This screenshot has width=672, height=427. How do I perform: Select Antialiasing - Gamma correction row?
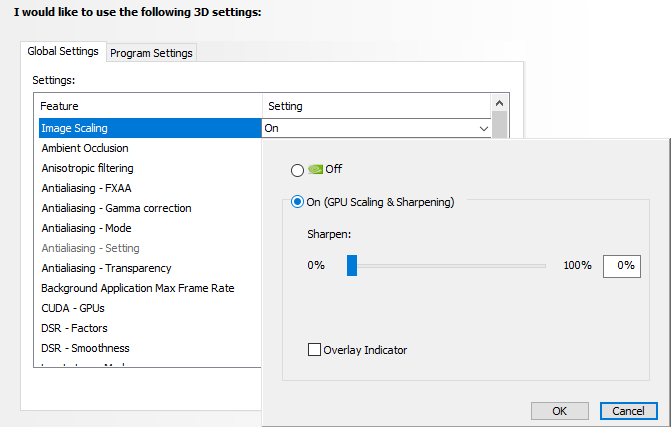tap(116, 208)
